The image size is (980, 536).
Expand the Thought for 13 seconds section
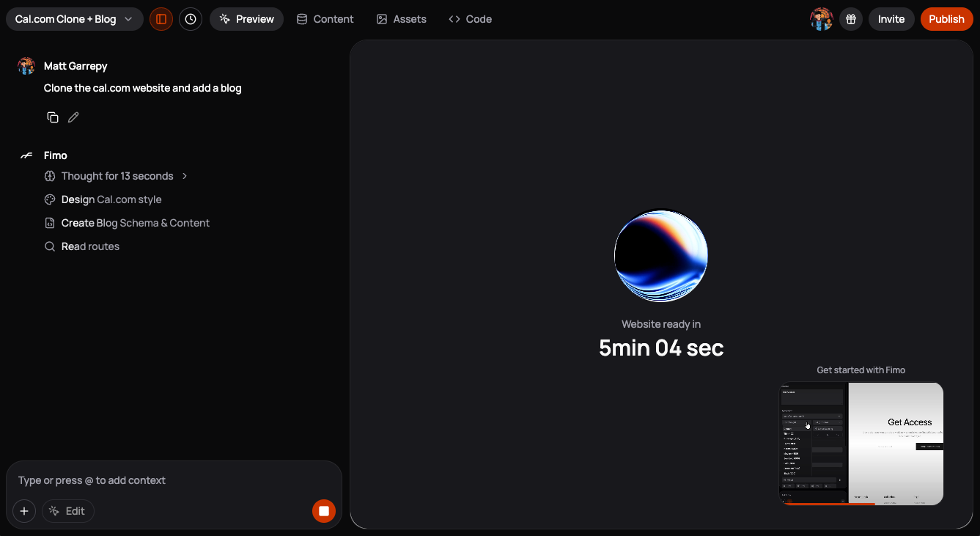click(x=184, y=176)
